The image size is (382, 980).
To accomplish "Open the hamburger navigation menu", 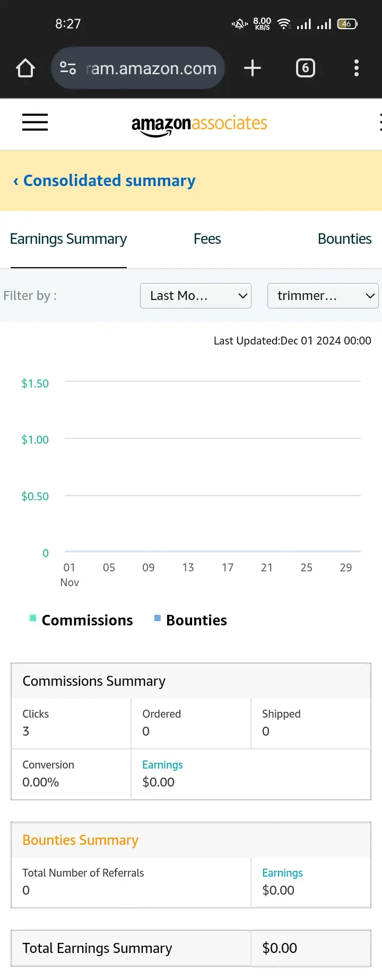I will coord(35,122).
